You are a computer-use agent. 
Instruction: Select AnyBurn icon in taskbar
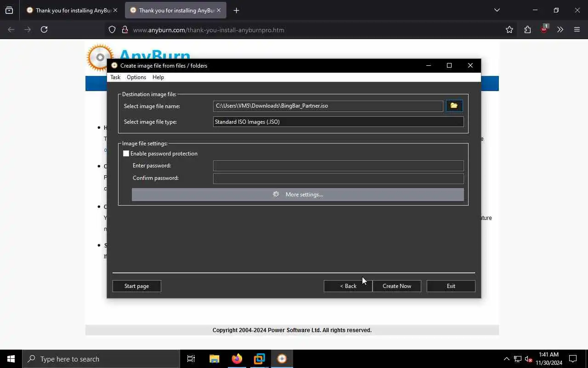(x=282, y=359)
